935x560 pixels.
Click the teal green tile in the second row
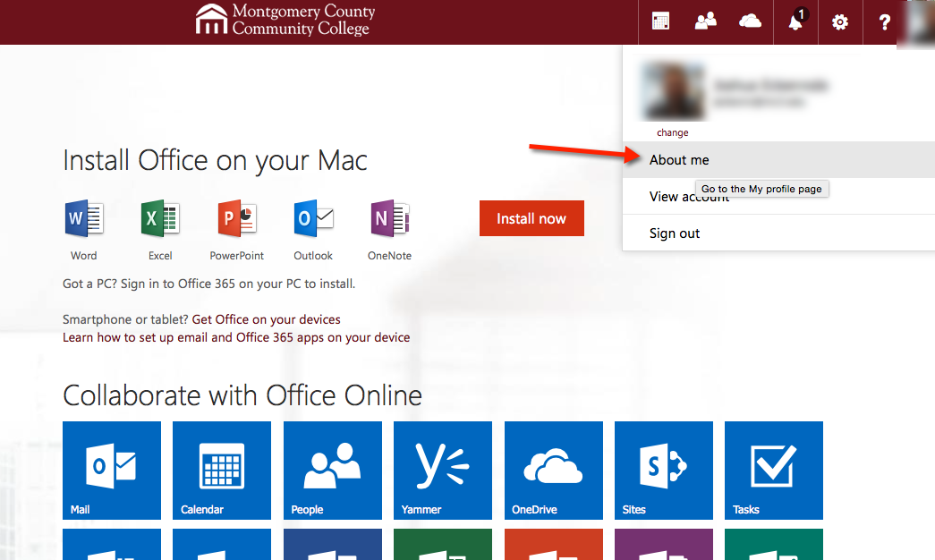tap(774, 545)
